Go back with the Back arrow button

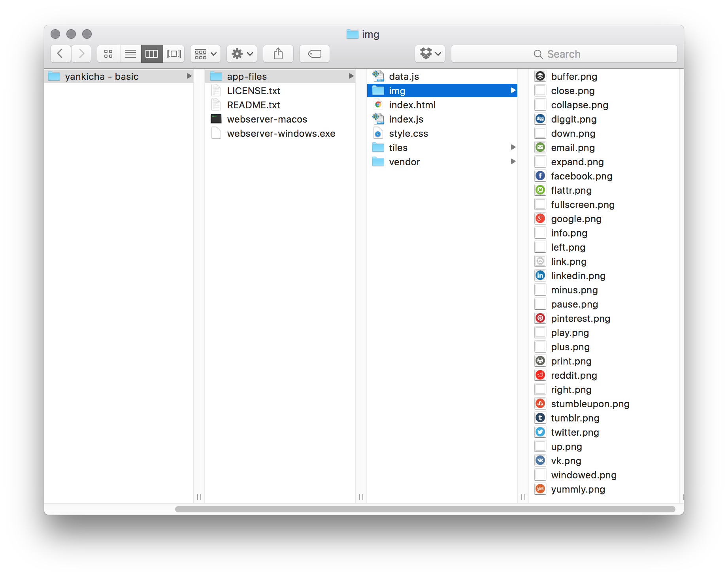tap(60, 54)
